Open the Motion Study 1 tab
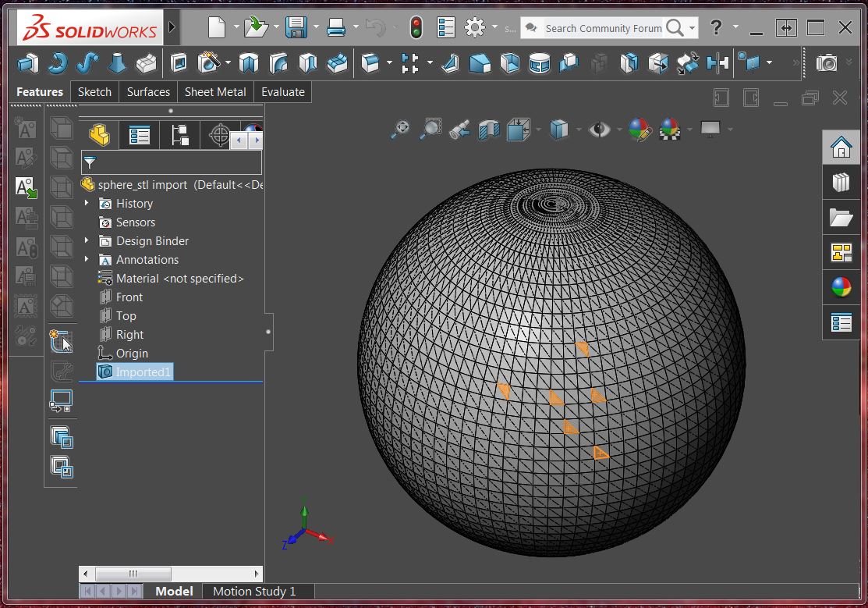The image size is (868, 608). coord(254,592)
